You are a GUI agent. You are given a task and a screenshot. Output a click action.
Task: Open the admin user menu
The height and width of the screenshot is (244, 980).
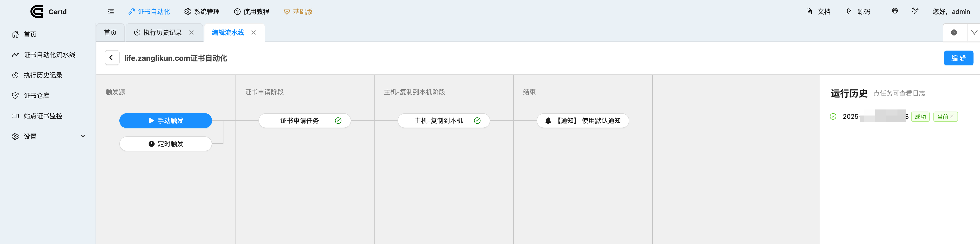[951, 12]
